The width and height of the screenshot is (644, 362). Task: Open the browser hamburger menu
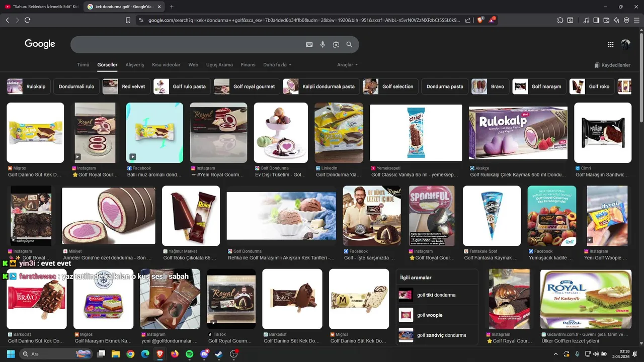636,20
